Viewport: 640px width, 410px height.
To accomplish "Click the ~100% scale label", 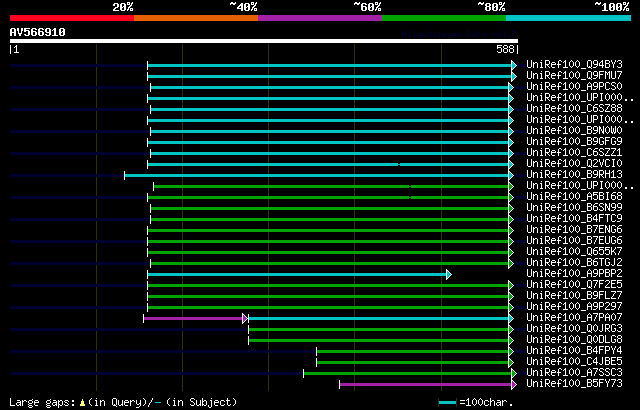I will (611, 7).
